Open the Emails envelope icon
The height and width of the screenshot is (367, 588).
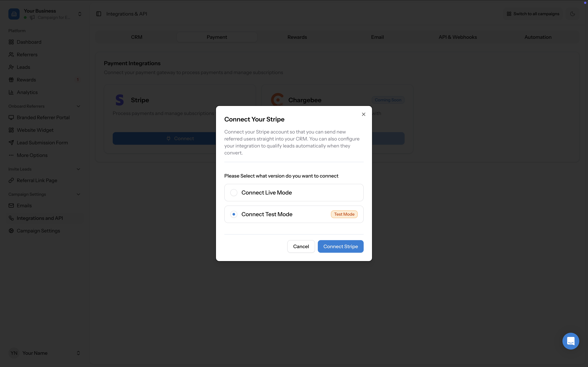11,205
